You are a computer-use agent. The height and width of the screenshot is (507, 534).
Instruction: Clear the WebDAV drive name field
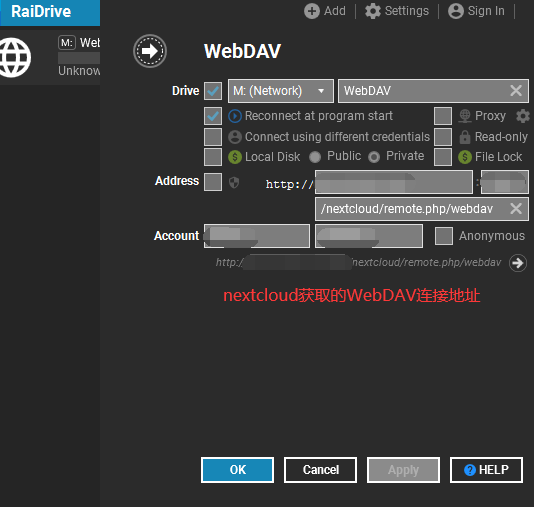point(516,91)
